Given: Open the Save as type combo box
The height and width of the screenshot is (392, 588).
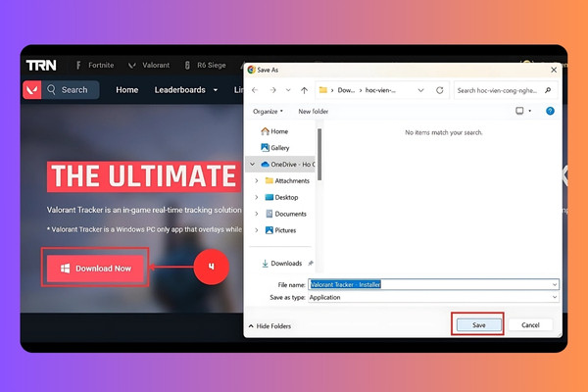Looking at the screenshot, I should click(433, 297).
